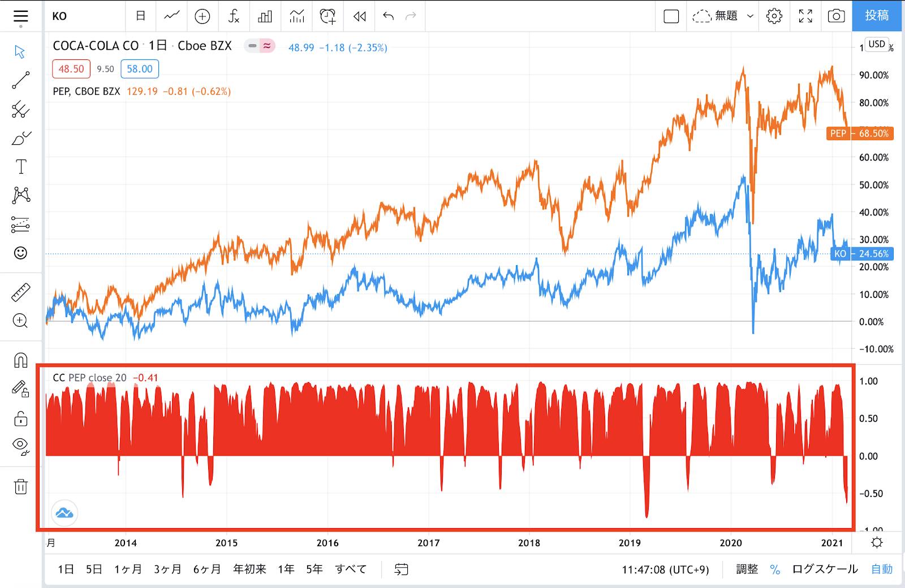Open the emoji icons tool
The image size is (905, 588).
(20, 253)
